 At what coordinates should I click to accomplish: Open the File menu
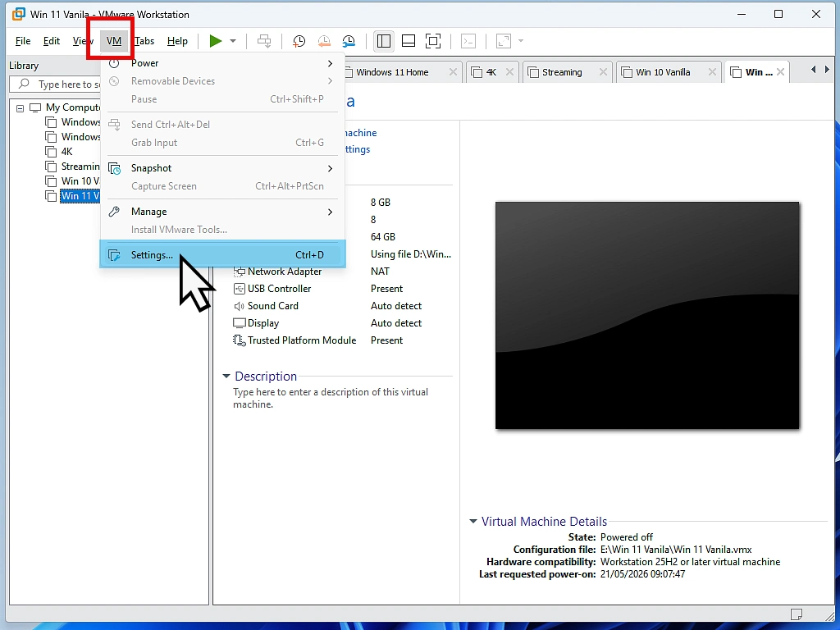pyautogui.click(x=23, y=41)
